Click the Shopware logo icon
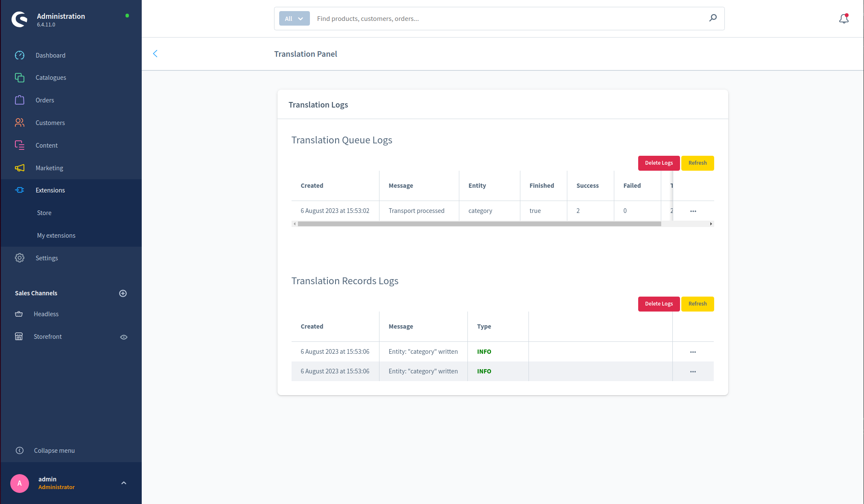 point(19,19)
